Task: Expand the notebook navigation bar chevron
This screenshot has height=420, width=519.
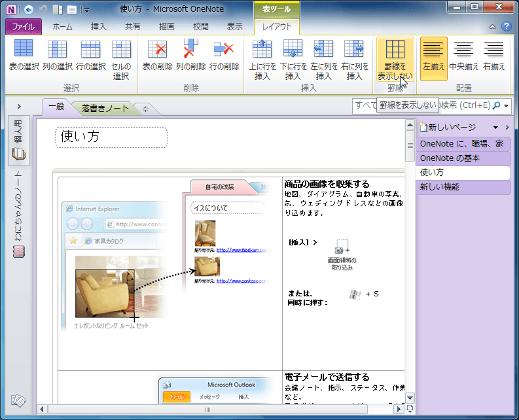Action: tap(19, 106)
